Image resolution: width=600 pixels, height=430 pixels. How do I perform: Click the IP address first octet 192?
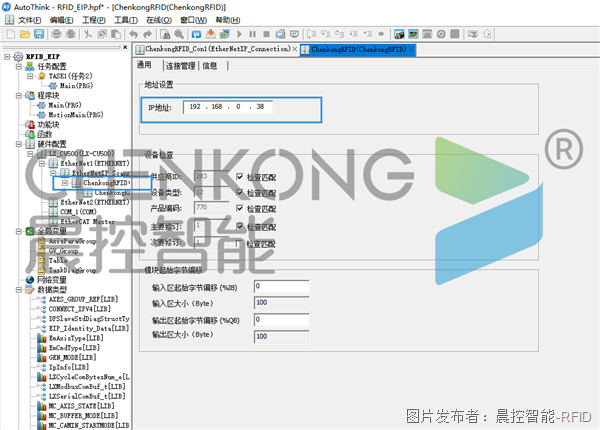coord(195,106)
